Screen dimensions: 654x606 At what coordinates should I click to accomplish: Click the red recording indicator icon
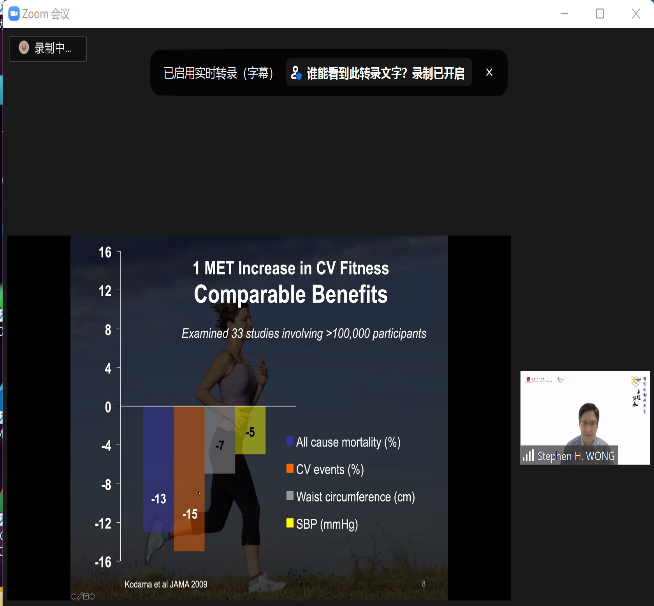pos(24,48)
